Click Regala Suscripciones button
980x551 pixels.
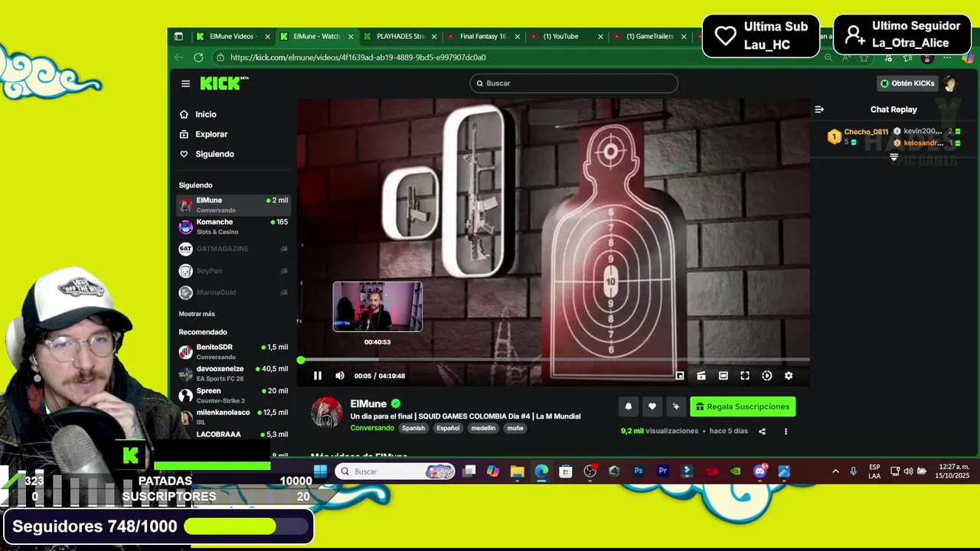[743, 406]
